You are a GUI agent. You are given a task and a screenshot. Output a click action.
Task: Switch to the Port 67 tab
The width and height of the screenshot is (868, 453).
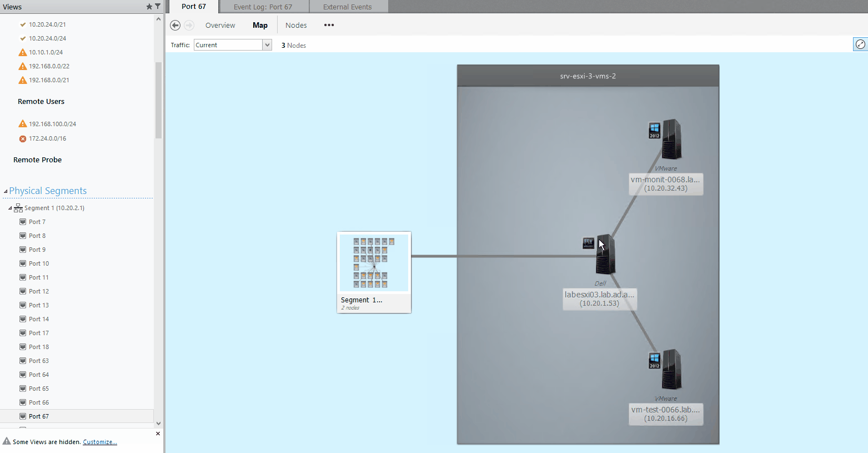pyautogui.click(x=193, y=7)
